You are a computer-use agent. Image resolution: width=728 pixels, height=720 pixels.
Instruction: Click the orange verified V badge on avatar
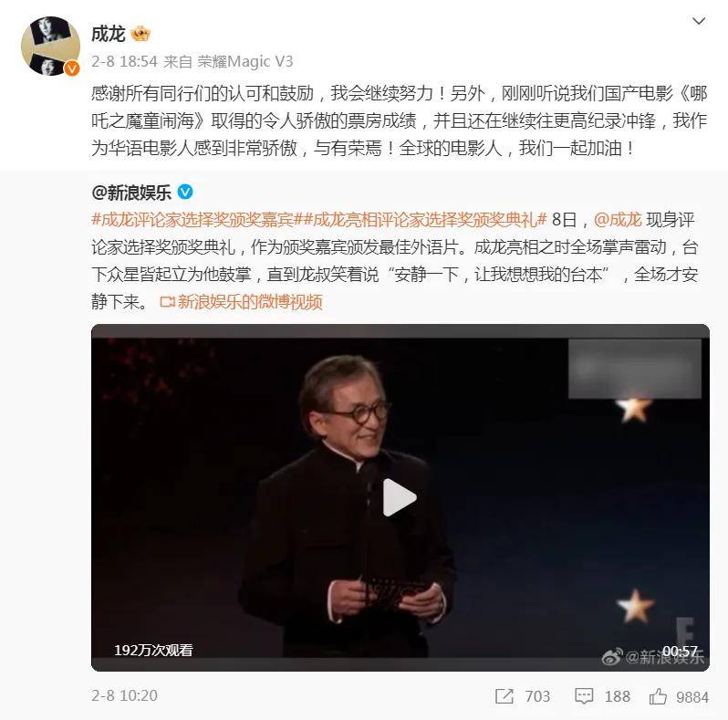tap(71, 68)
